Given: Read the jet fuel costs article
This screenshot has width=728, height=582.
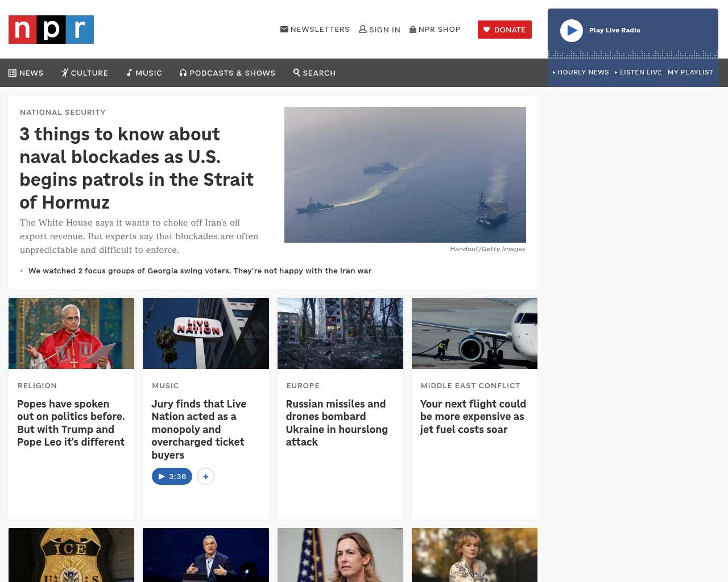Looking at the screenshot, I should [x=473, y=417].
